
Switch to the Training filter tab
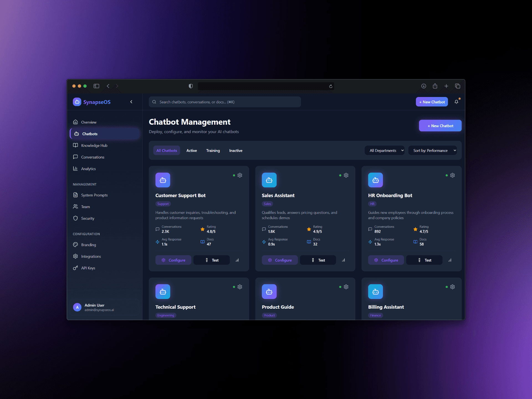(213, 150)
